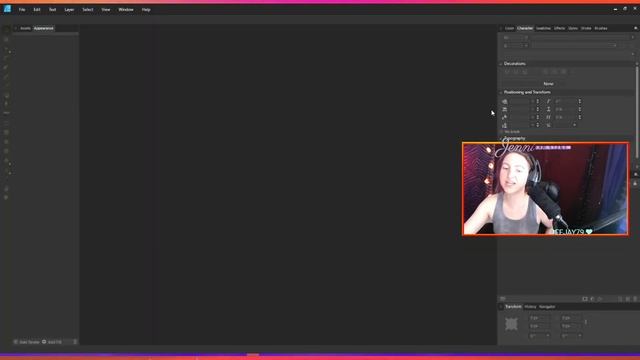The image size is (640, 360).
Task: Open the Layer menu
Action: pos(69,9)
